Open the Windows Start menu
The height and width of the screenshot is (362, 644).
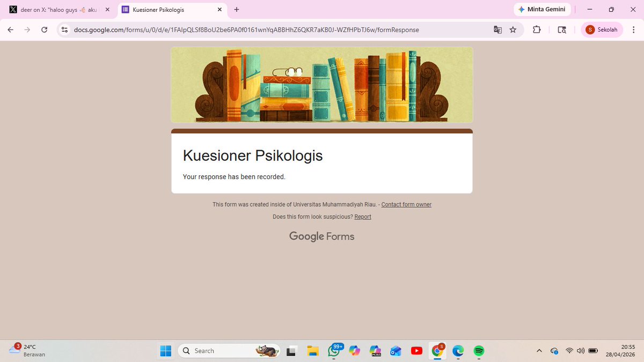[165, 351]
